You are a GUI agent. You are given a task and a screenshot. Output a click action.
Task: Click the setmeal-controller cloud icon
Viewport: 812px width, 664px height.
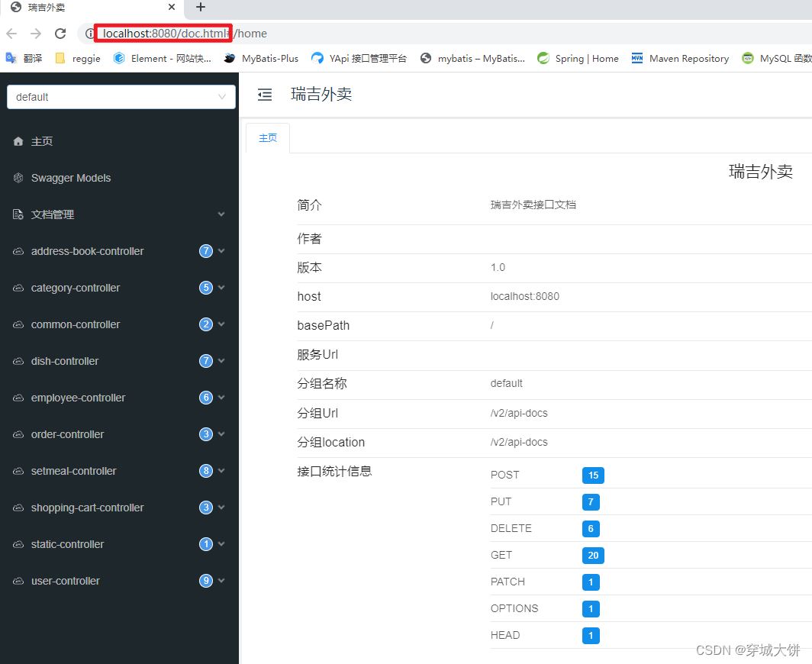(x=18, y=472)
